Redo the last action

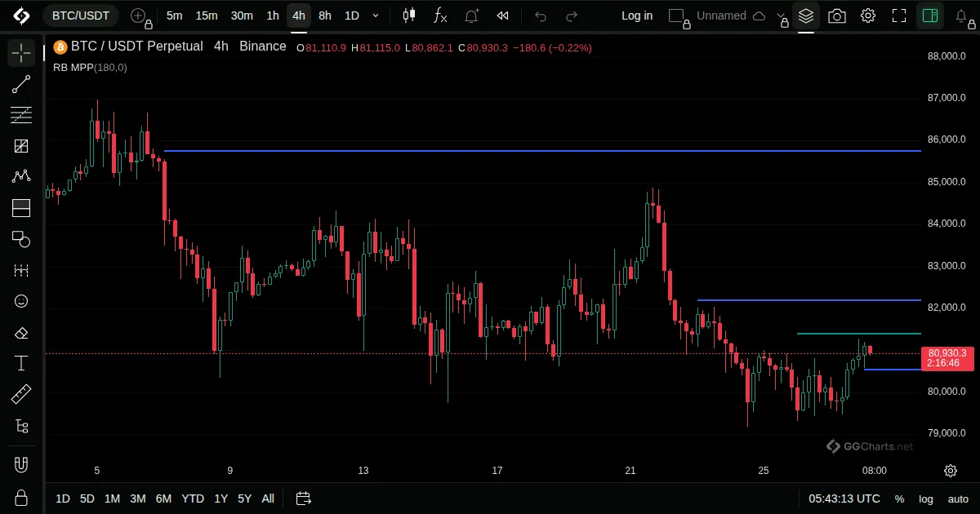tap(572, 16)
